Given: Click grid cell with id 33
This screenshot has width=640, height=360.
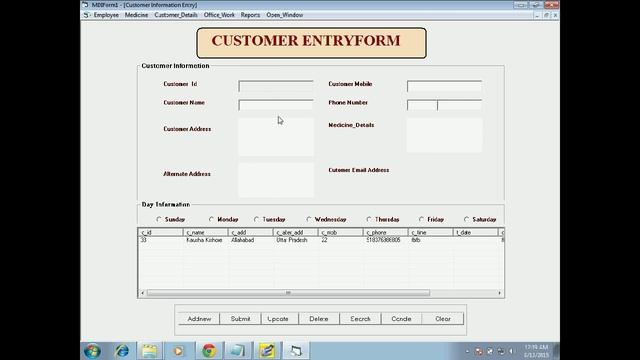Looking at the screenshot, I should click(161, 240).
